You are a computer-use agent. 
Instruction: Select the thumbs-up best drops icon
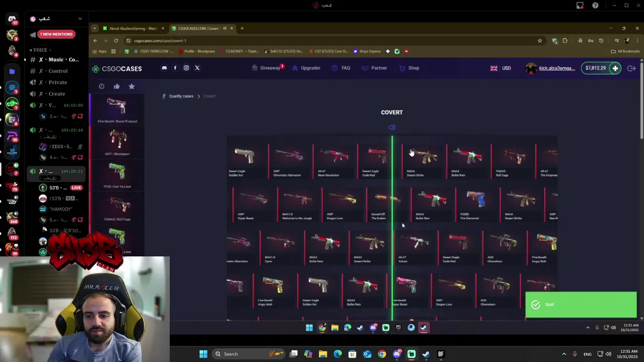117,86
